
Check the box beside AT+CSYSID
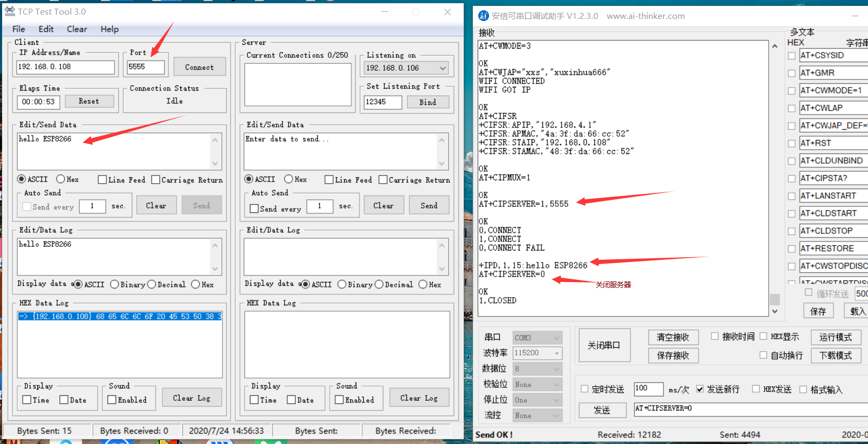[x=791, y=56]
